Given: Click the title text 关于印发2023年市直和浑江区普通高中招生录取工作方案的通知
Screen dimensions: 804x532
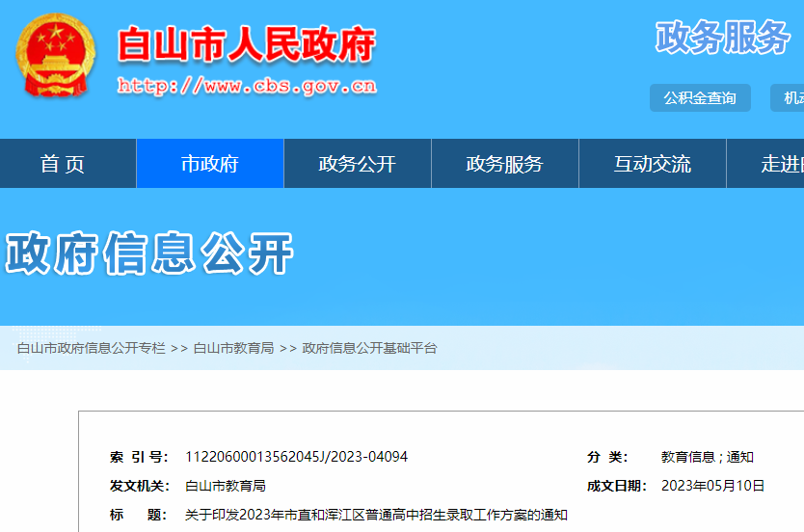Looking at the screenshot, I should click(x=376, y=514).
